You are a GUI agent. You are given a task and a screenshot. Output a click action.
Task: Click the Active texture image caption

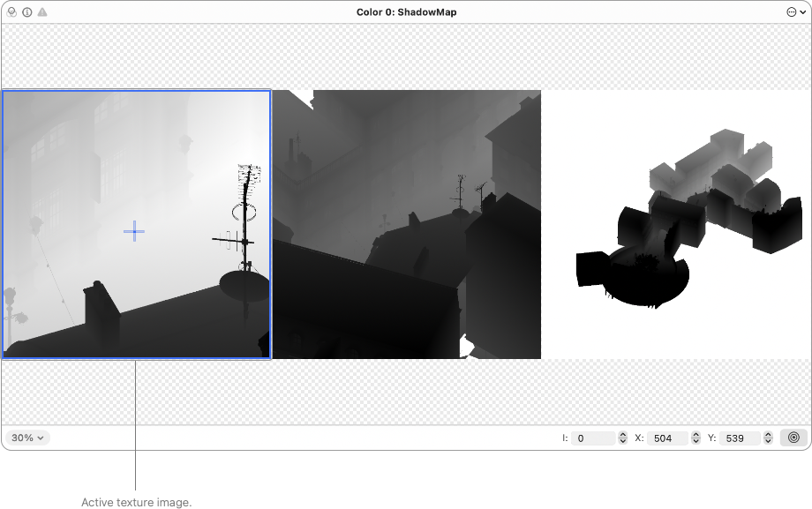point(135,501)
